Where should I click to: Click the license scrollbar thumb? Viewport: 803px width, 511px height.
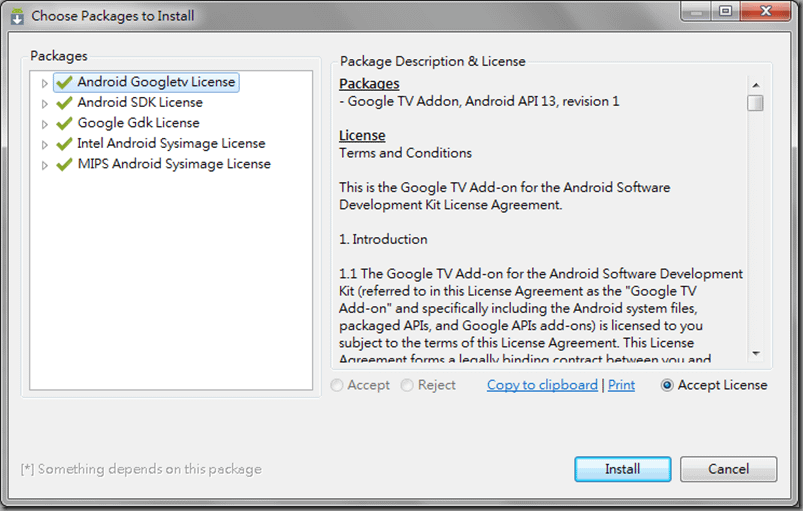pos(755,103)
